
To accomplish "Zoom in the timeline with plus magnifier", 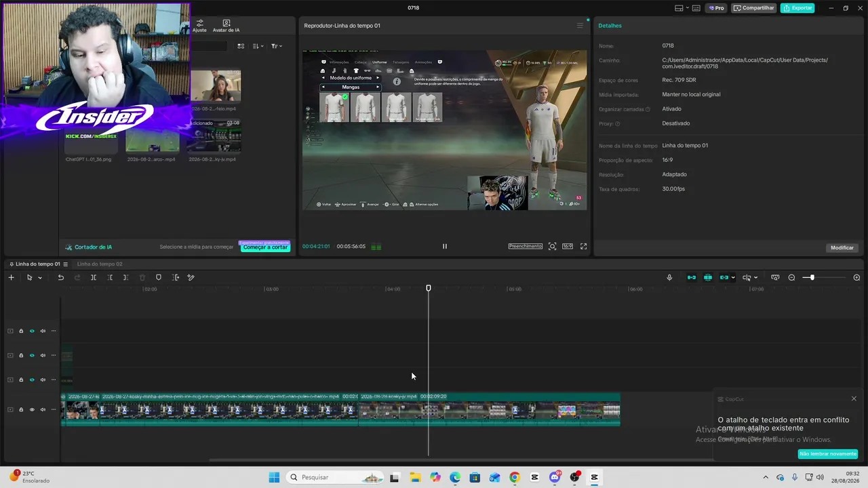I will click(856, 277).
